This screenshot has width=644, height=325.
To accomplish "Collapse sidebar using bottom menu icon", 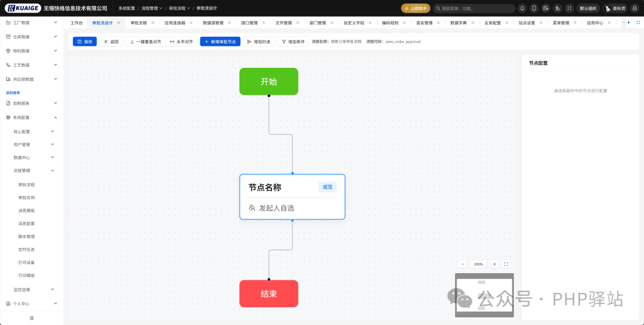I will tap(32, 318).
